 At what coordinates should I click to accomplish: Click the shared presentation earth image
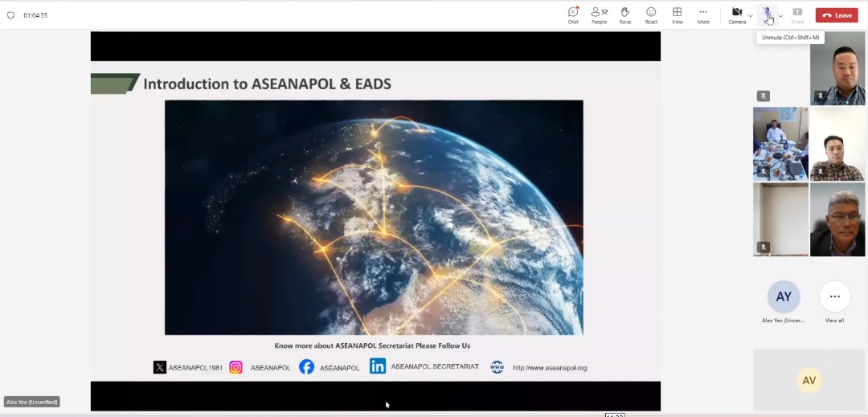pos(374,217)
